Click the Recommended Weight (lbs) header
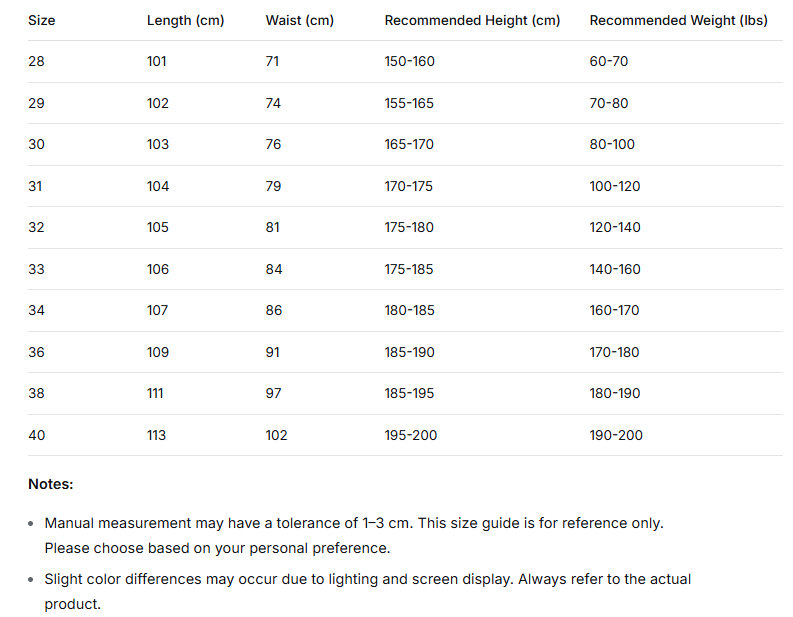 tap(679, 21)
